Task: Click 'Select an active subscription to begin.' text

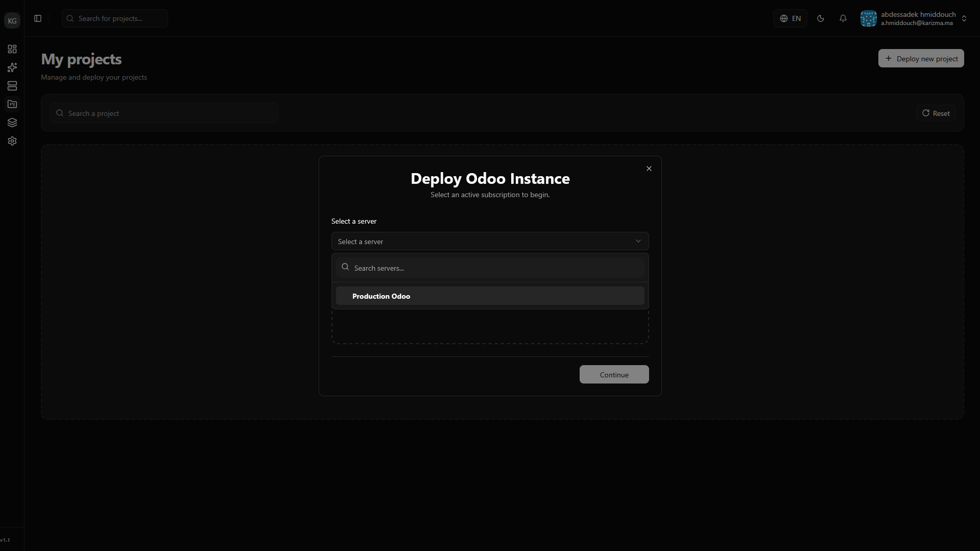Action: point(490,195)
